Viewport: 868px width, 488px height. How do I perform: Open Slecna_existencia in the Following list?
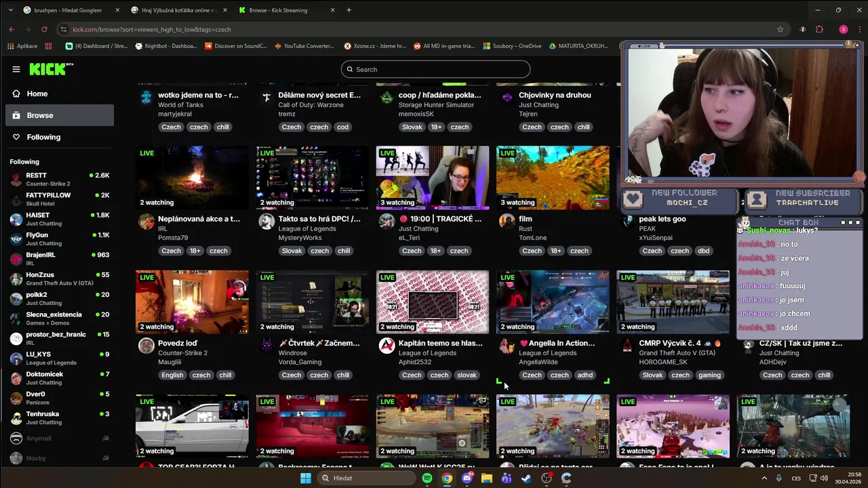point(60,319)
